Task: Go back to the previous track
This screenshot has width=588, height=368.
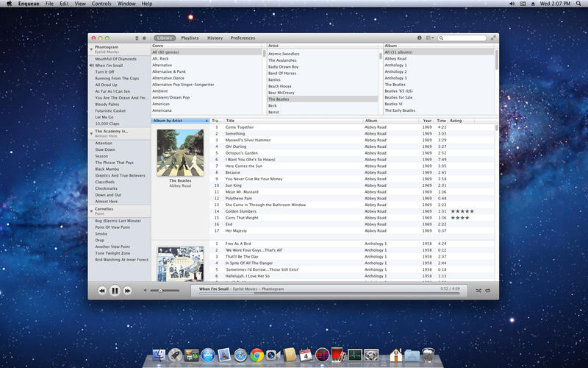Action: [102, 291]
